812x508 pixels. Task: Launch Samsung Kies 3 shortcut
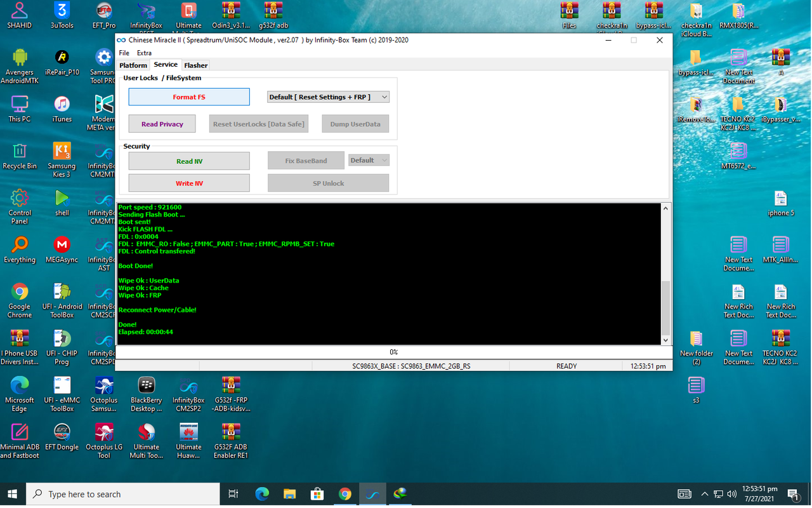pyautogui.click(x=62, y=160)
